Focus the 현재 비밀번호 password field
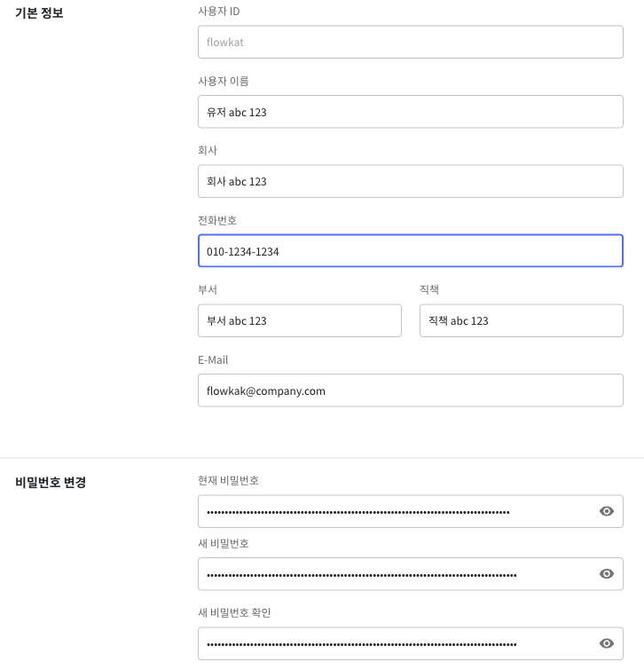644x670 pixels. [390, 511]
